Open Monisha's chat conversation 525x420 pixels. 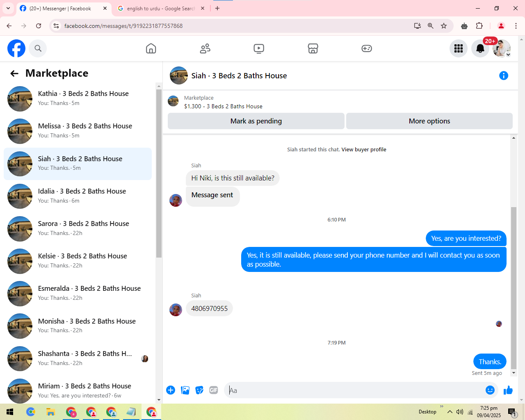(78, 326)
